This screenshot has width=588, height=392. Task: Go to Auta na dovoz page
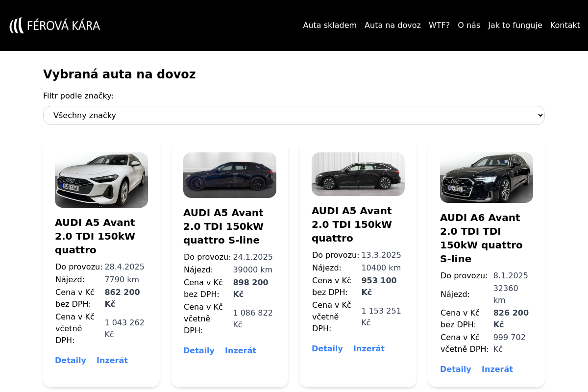(392, 25)
